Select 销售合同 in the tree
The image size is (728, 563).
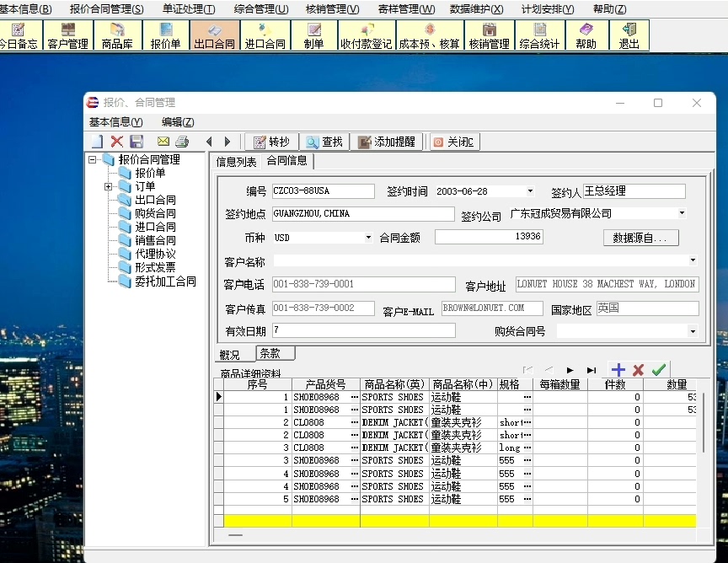pos(155,240)
